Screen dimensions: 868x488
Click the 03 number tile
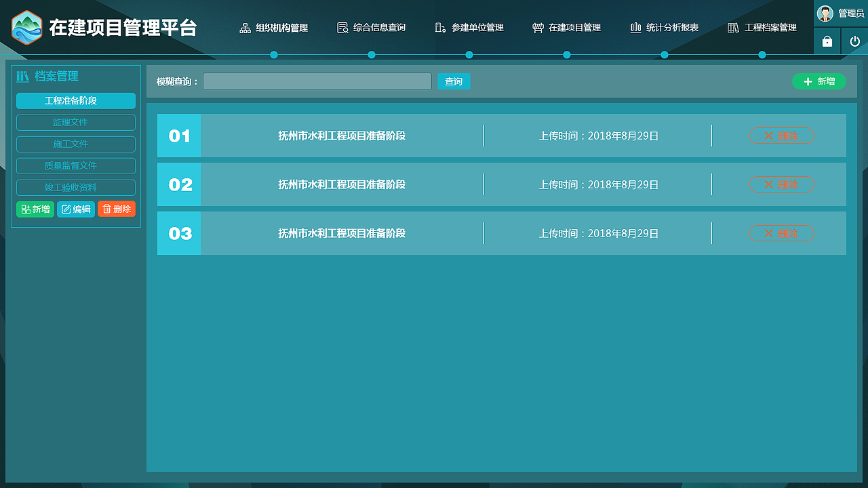pos(179,233)
